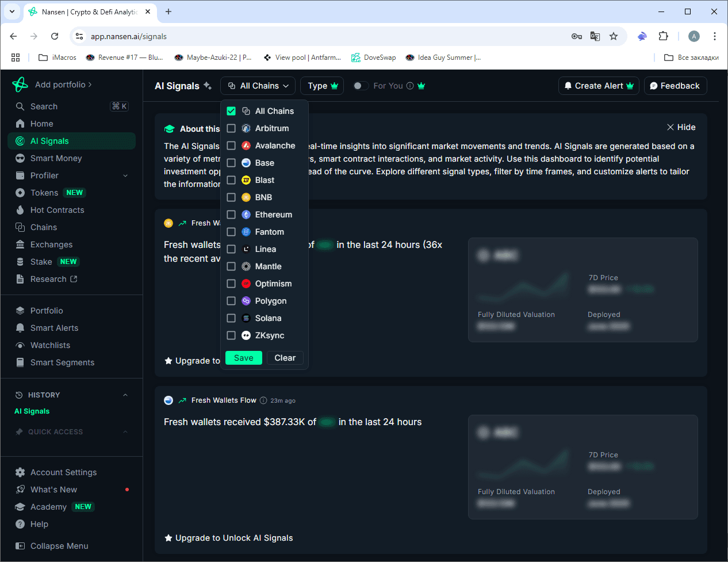Open the Chrome profile avatar

tap(694, 36)
